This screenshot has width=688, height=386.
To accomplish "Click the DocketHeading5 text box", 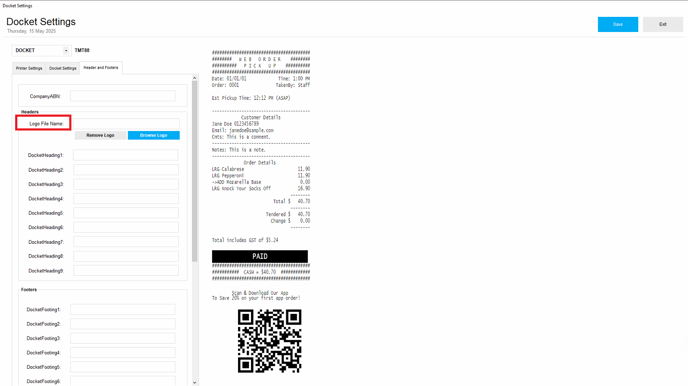I will point(126,213).
